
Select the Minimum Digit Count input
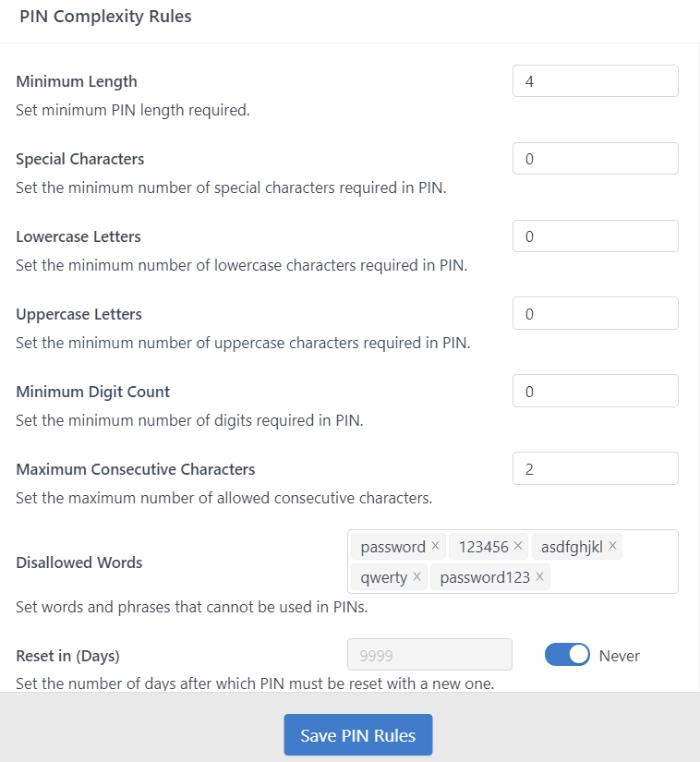point(595,391)
